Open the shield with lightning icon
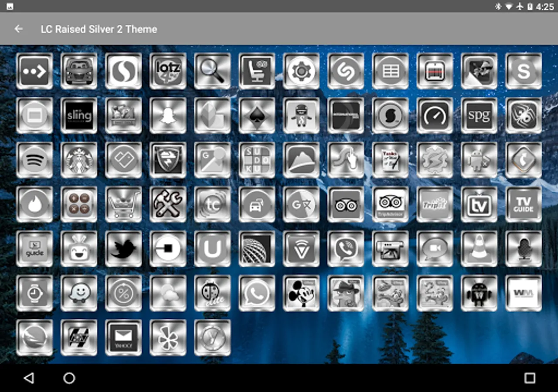 [x=168, y=160]
